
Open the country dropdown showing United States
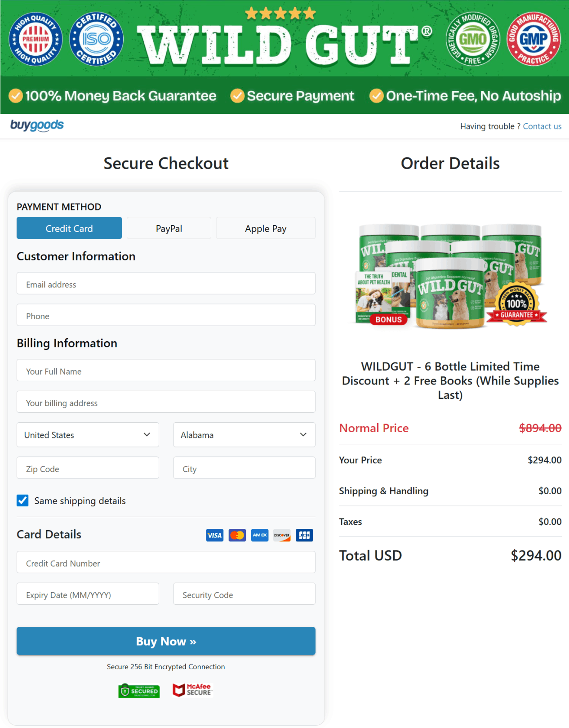coord(87,434)
